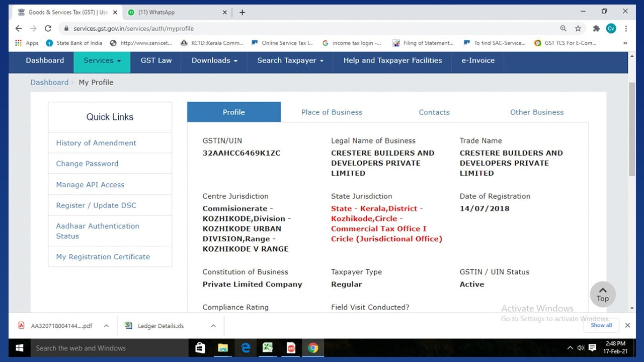The image size is (644, 362).
Task: Click the address bar URL field
Action: click(302, 29)
